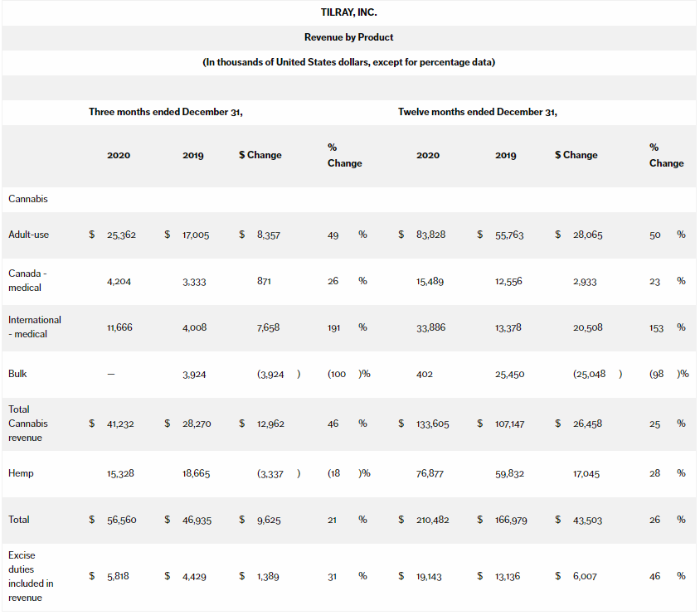Click Hemp annual change 17,045

(586, 474)
